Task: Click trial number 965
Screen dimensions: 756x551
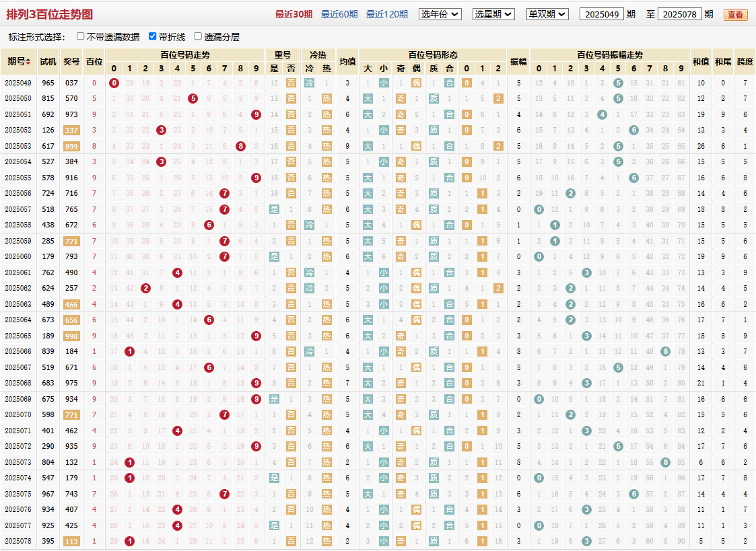Action: (48, 83)
